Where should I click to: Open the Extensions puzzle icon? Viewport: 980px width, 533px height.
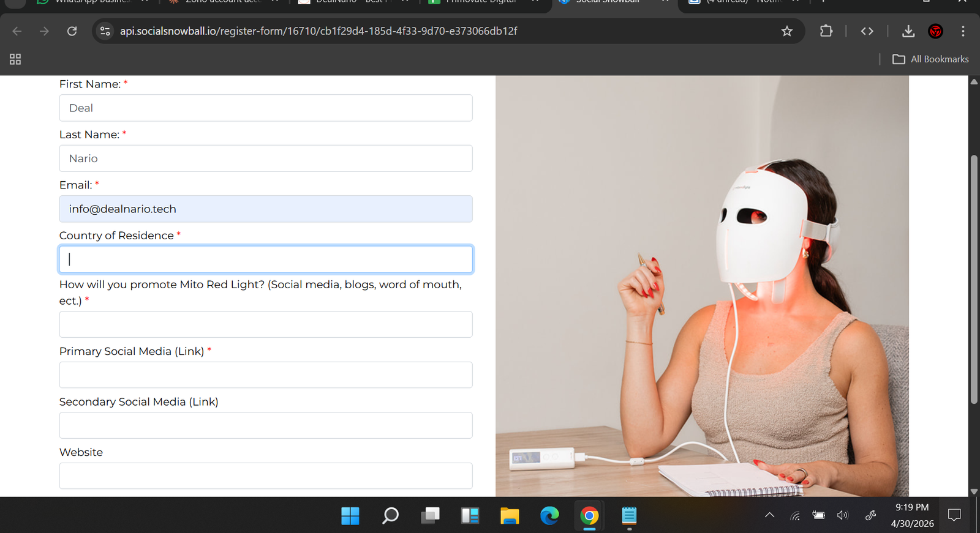(826, 31)
